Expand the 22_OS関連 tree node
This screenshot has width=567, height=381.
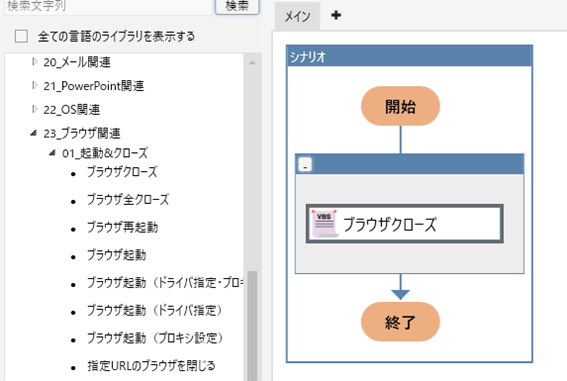(x=34, y=109)
